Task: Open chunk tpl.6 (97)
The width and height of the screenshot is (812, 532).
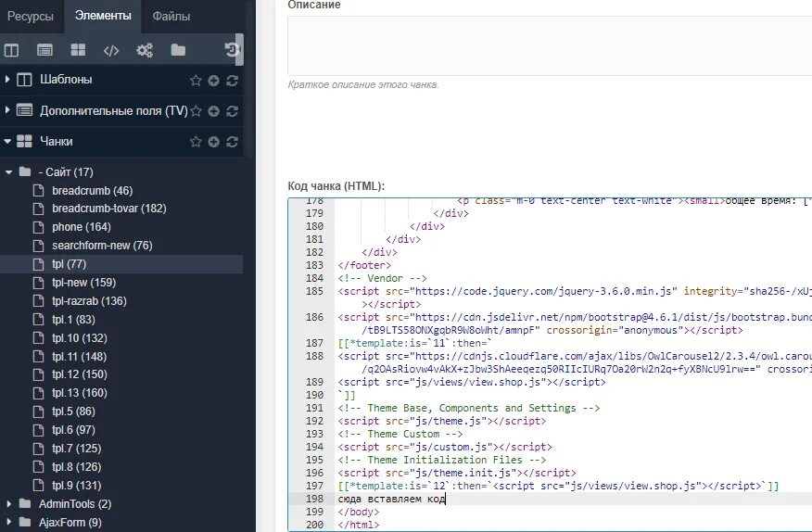Action: (73, 430)
